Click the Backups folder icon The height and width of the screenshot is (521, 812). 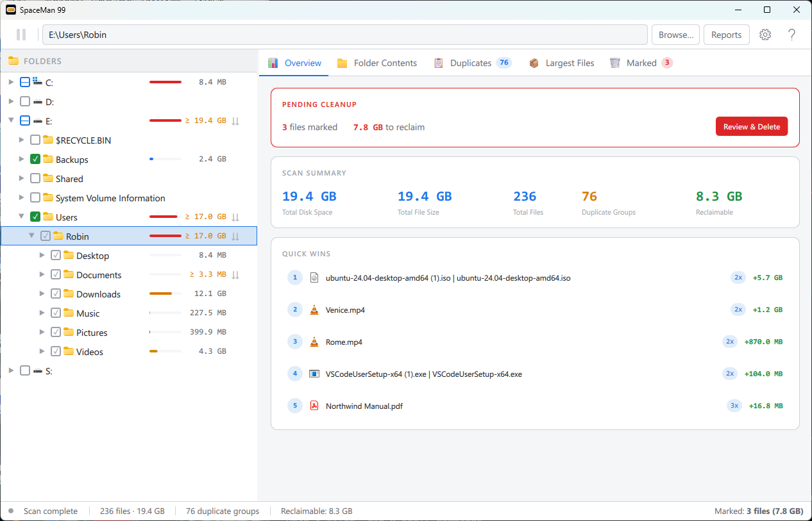pos(48,159)
